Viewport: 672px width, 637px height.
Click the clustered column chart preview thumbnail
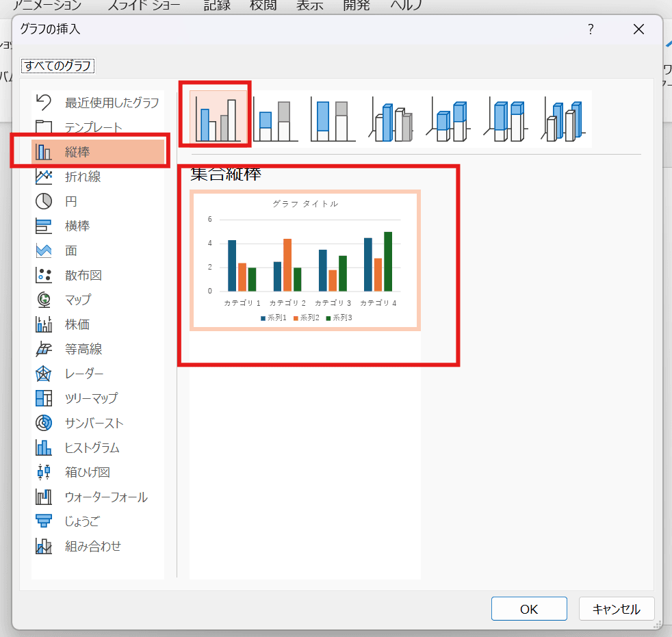[305, 261]
